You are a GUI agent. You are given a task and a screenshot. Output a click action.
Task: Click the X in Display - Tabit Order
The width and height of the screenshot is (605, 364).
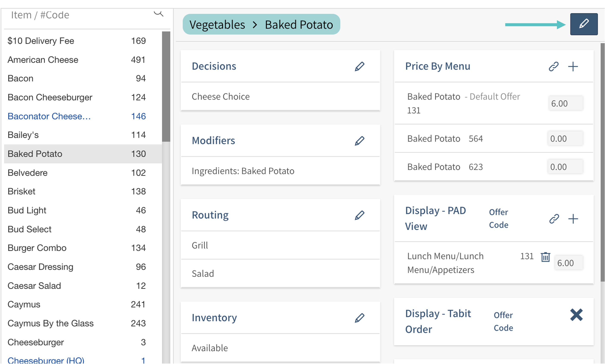pos(576,315)
